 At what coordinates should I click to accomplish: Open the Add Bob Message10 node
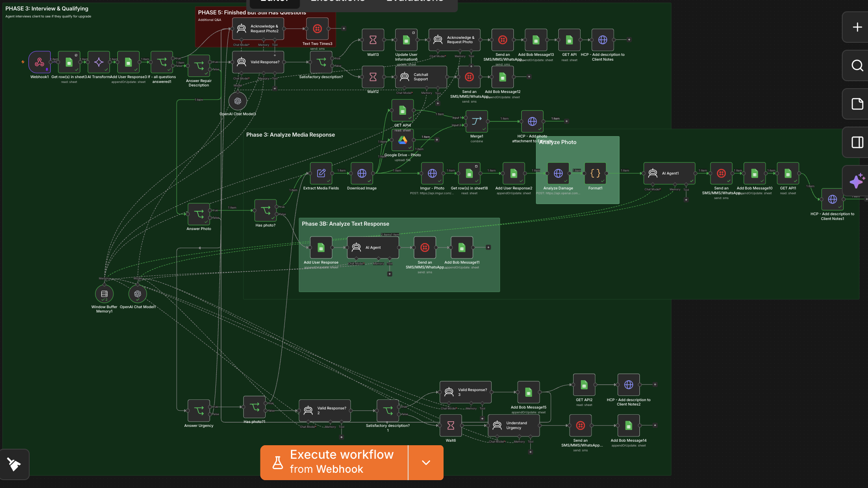[755, 174]
